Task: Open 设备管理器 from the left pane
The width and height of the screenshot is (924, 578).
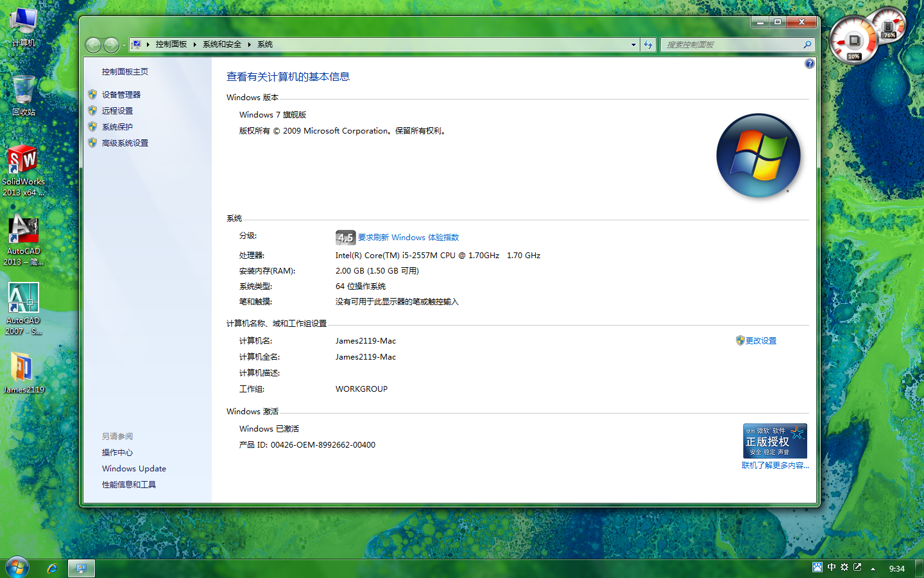Action: pyautogui.click(x=121, y=94)
